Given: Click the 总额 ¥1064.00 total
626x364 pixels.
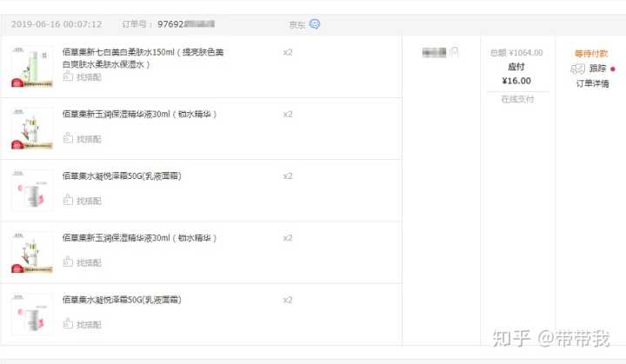Looking at the screenshot, I should pyautogui.click(x=516, y=53).
